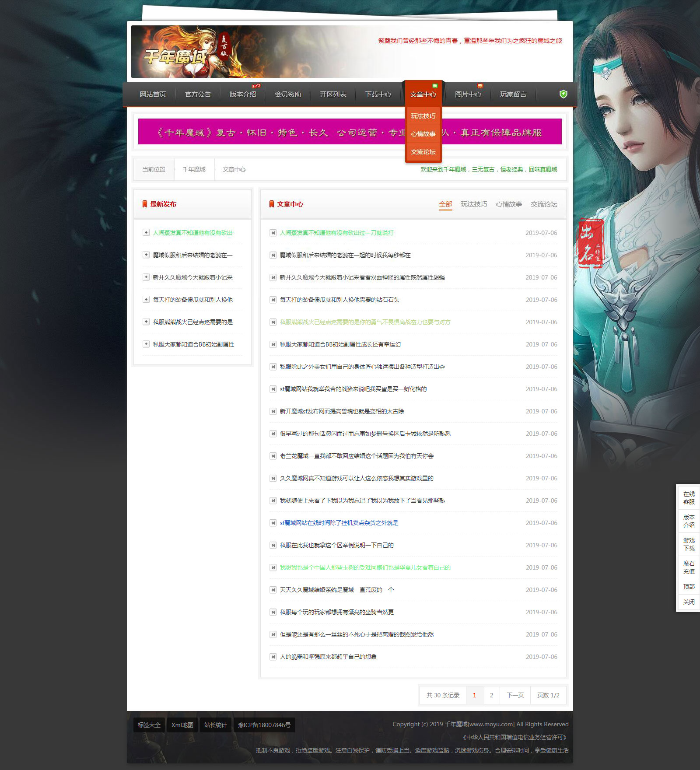Click the red bookmark icon beside 文章中心 heading

click(272, 204)
